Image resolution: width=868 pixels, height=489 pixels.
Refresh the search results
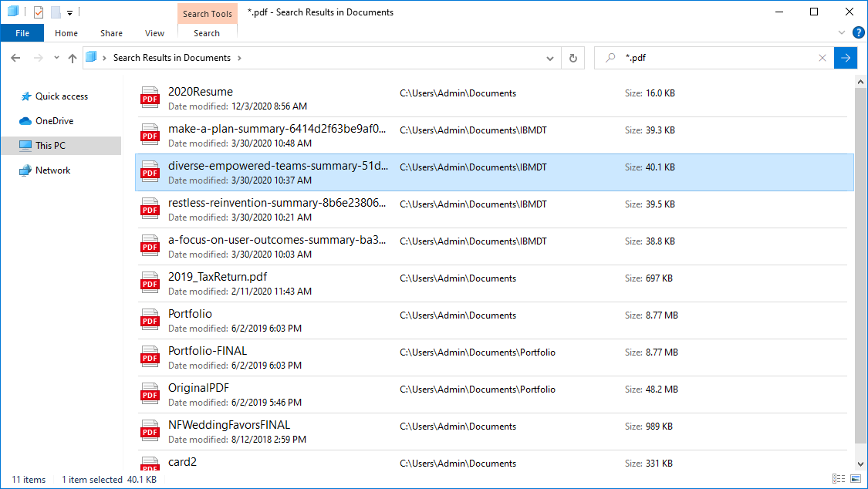[572, 58]
